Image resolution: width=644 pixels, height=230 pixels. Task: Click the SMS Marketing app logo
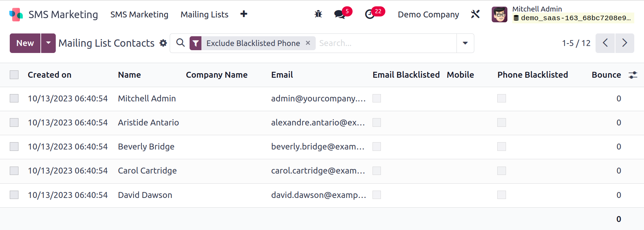point(16,14)
